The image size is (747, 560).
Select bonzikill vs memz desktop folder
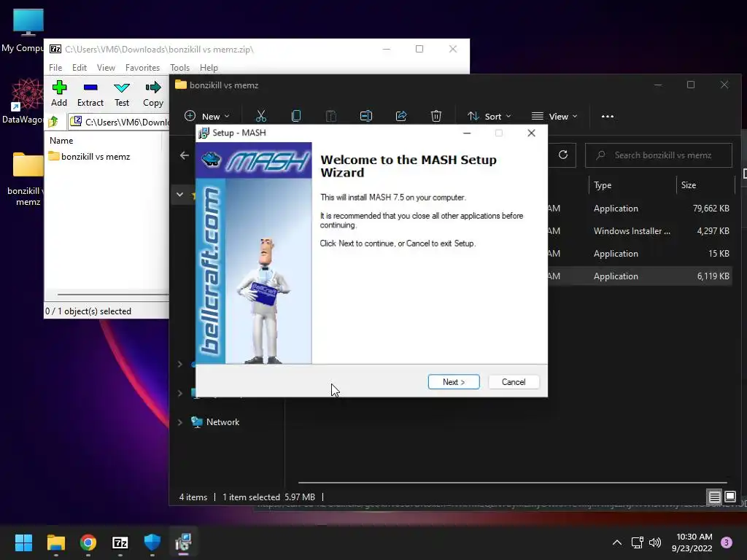pyautogui.click(x=26, y=179)
